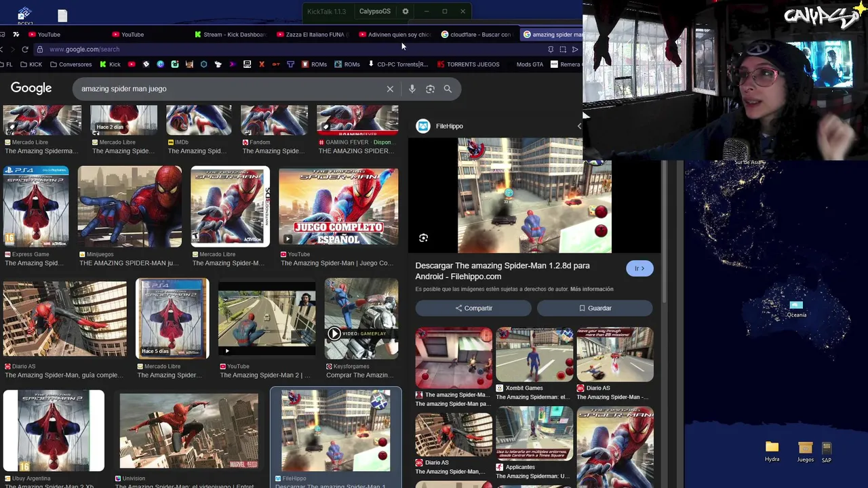
Task: Open the Kick bookmark with green K
Action: (111, 64)
